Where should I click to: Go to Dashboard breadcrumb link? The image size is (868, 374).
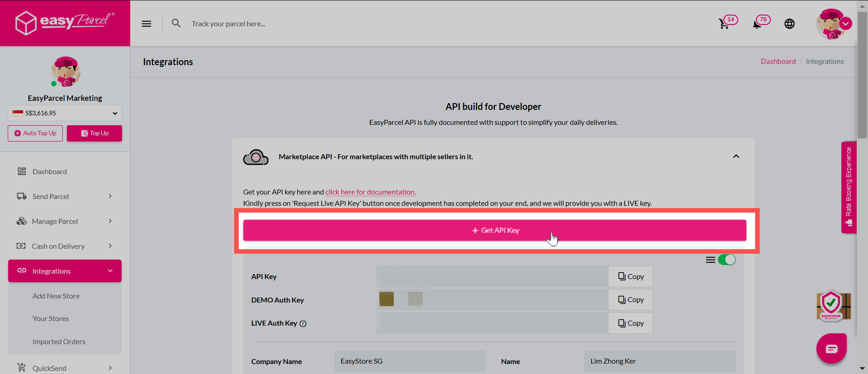point(778,62)
